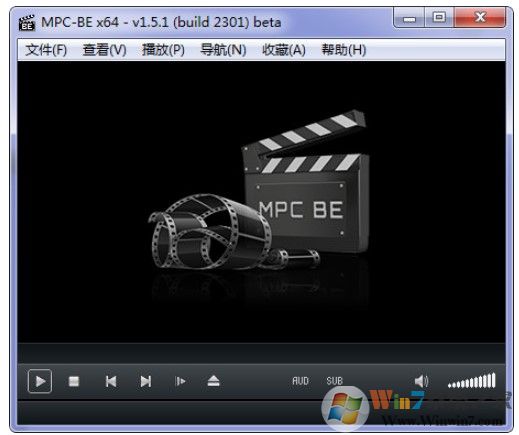Open the 文件(F) menu
The width and height of the screenshot is (519, 435).
[x=46, y=50]
